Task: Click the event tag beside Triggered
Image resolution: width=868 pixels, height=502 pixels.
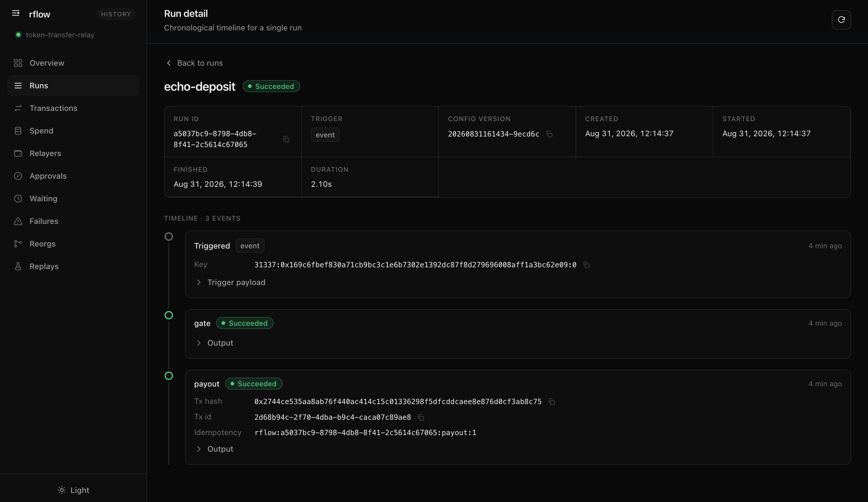Action: tap(250, 246)
